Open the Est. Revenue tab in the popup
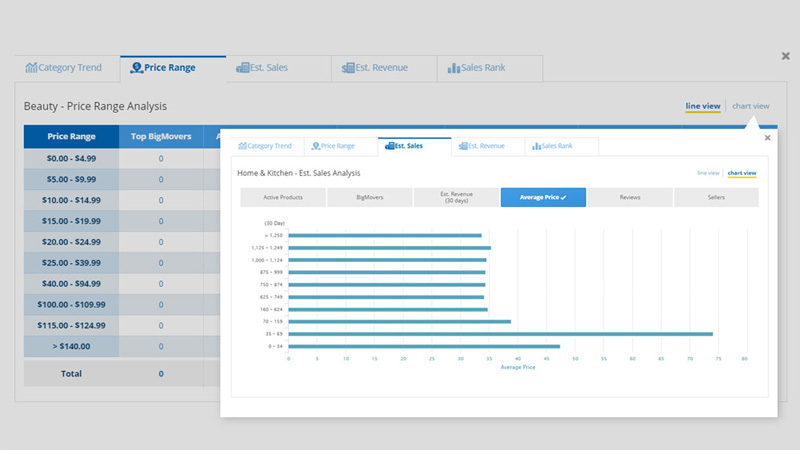800x450 pixels. [x=488, y=146]
